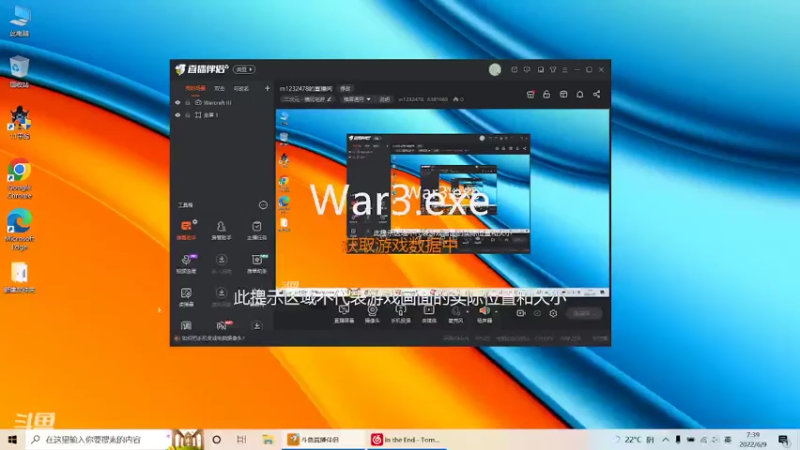Viewport: 800px width, 450px height.
Task: Open the hexagon settings icon beside start button
Action: 553,313
